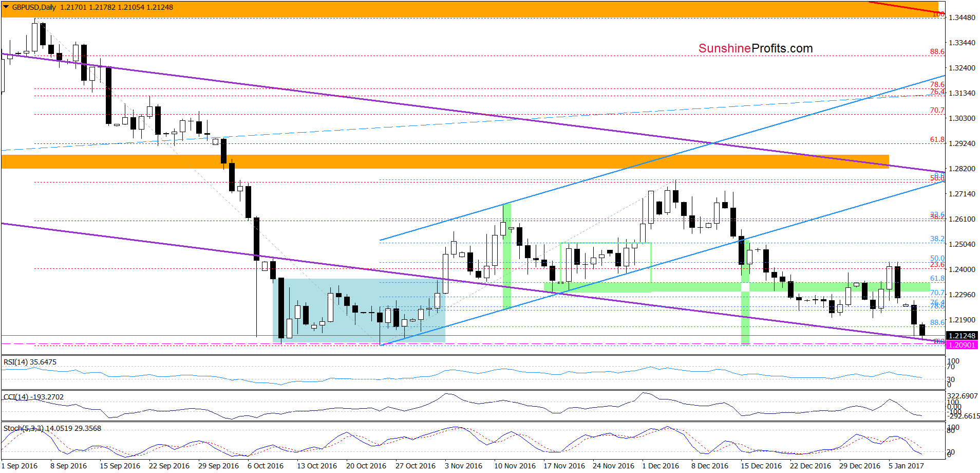The height and width of the screenshot is (473, 980).
Task: Click the 1.29240 price axis label
Action: pyautogui.click(x=962, y=143)
